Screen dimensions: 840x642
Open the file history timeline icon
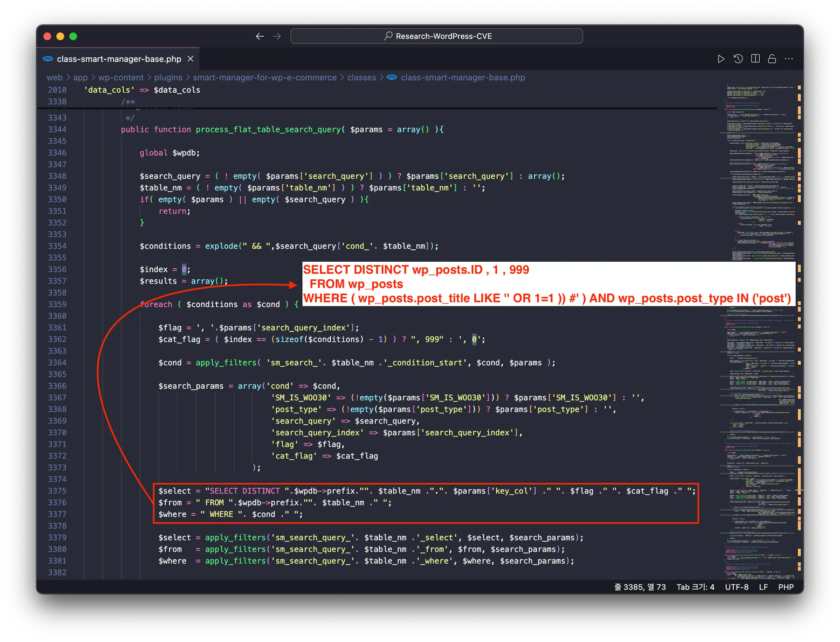(738, 59)
